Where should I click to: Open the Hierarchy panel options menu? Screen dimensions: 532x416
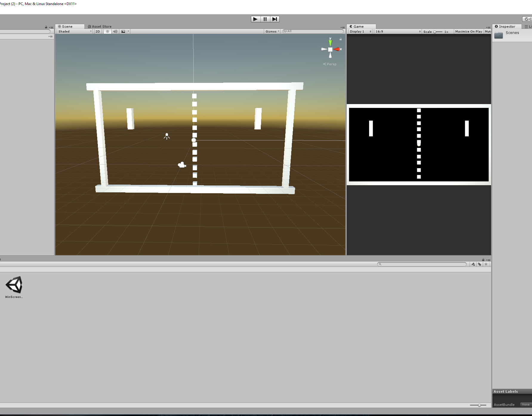[x=51, y=27]
